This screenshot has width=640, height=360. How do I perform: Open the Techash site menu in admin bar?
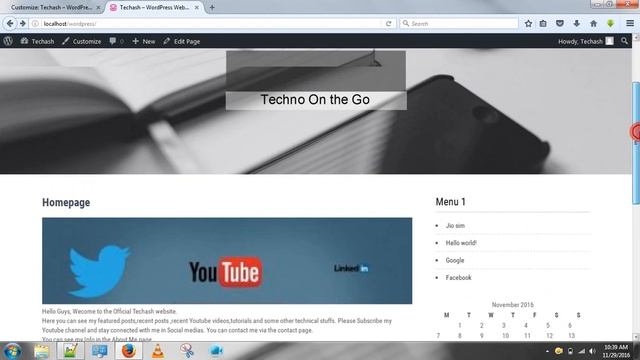pyautogui.click(x=37, y=41)
